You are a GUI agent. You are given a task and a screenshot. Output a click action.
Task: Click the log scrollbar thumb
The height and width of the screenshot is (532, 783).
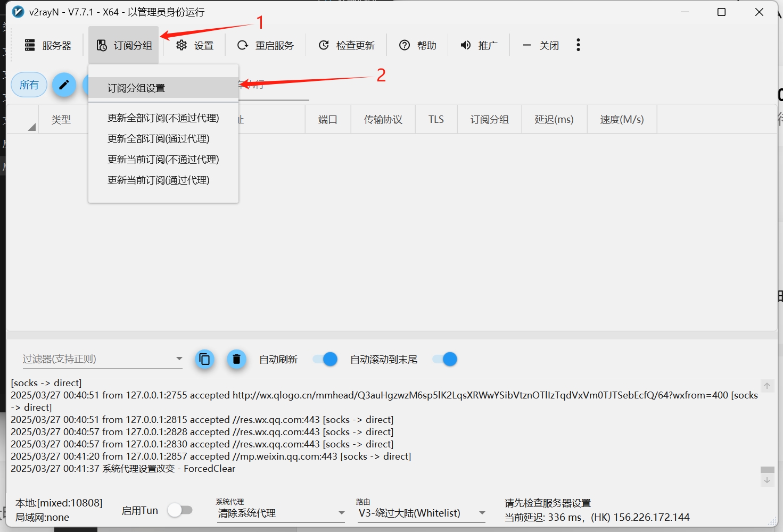[x=767, y=470]
